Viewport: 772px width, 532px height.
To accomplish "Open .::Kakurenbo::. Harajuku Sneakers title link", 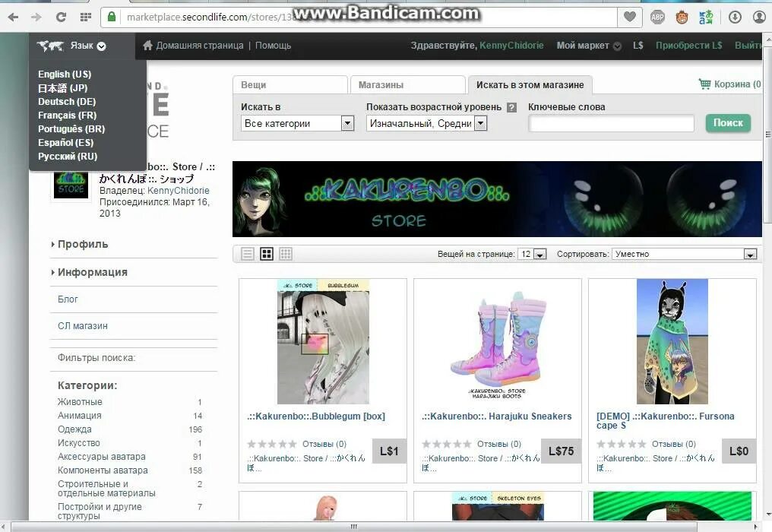I will click(x=497, y=416).
